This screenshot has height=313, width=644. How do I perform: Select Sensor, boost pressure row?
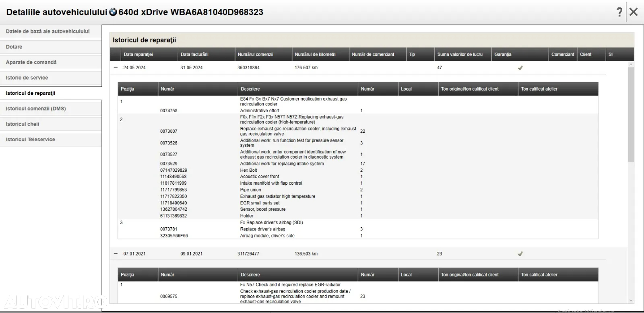click(358, 209)
